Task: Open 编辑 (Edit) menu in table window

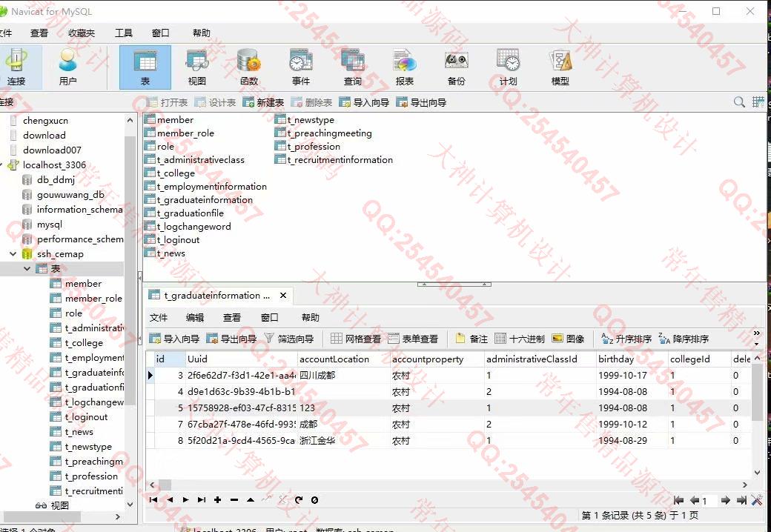Action: 195,317
